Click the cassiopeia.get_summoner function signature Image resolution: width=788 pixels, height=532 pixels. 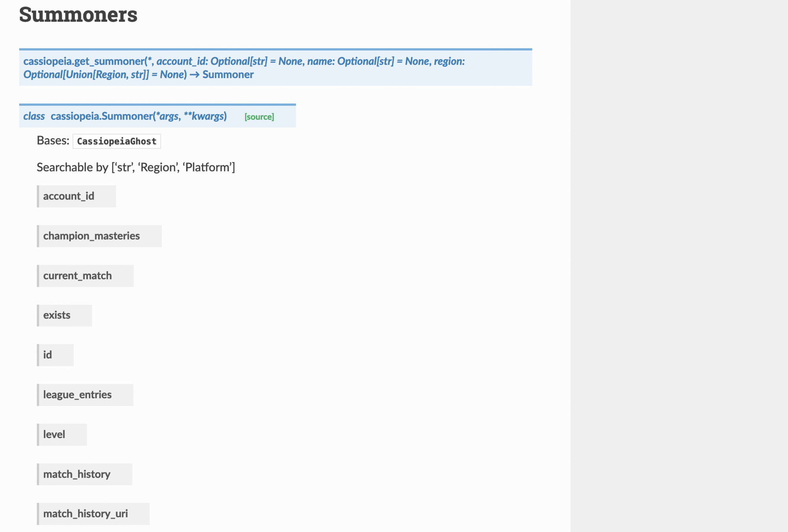(84, 61)
